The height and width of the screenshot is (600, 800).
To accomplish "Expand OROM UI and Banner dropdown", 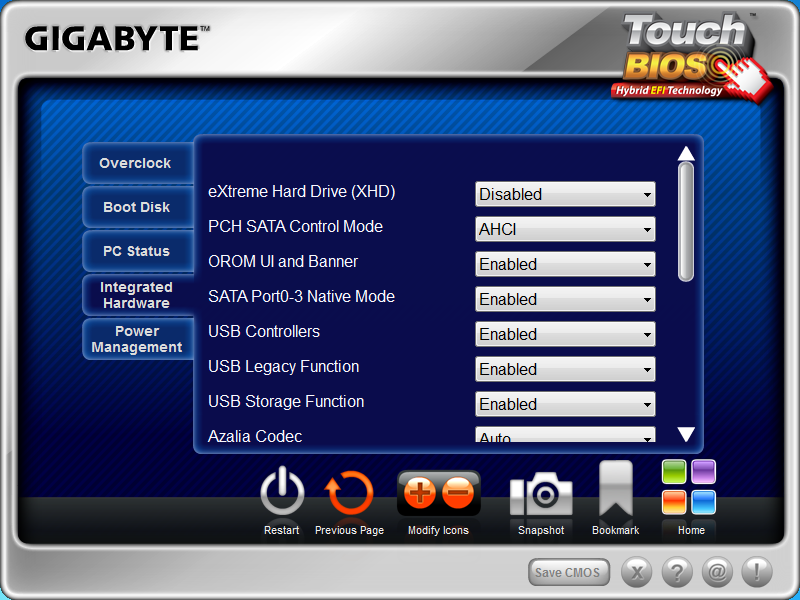I will point(565,264).
